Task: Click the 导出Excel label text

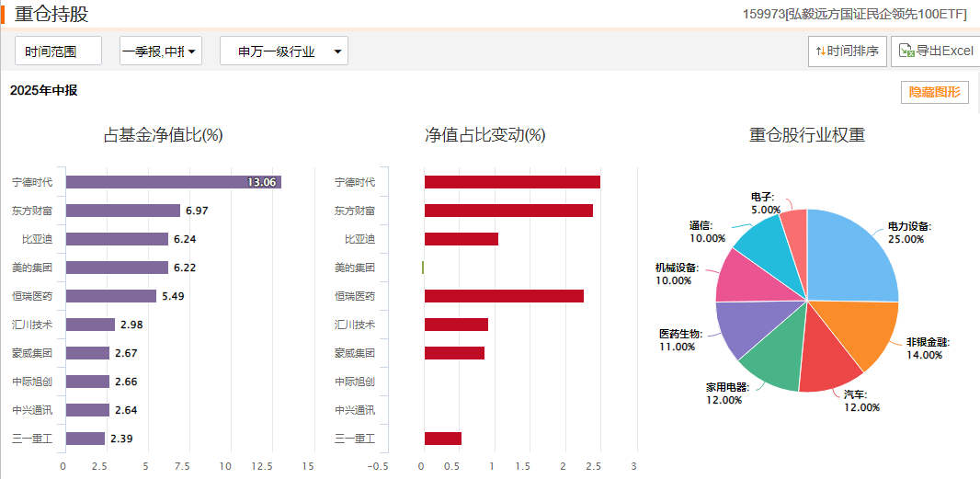Action: pos(944,51)
